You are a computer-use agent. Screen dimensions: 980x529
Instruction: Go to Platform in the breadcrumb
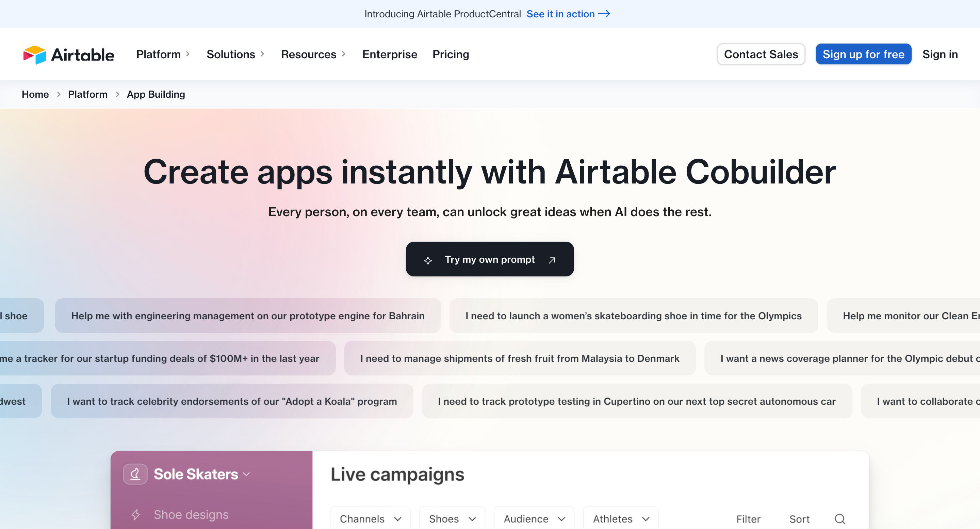coord(87,94)
